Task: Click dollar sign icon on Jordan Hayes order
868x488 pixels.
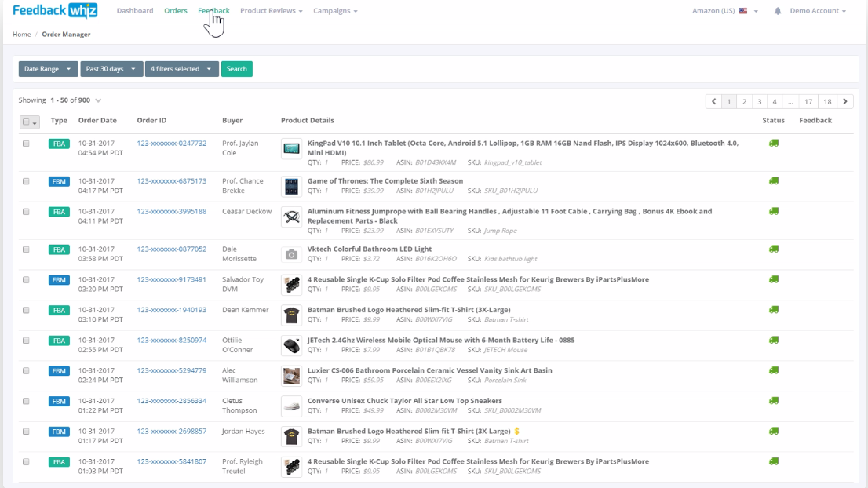Action: [516, 431]
